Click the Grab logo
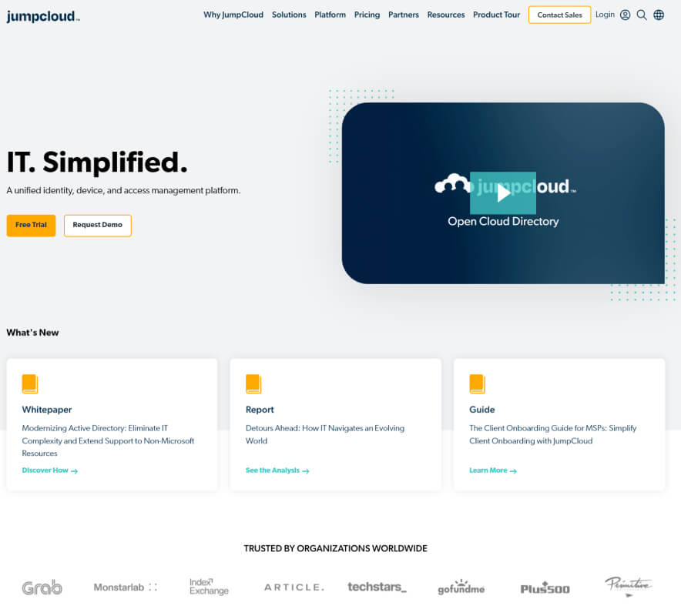This screenshot has width=681, height=616. click(x=42, y=588)
